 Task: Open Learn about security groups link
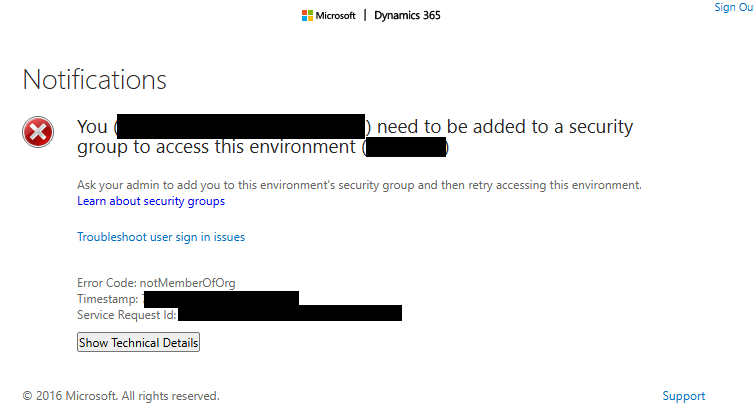pyautogui.click(x=151, y=201)
